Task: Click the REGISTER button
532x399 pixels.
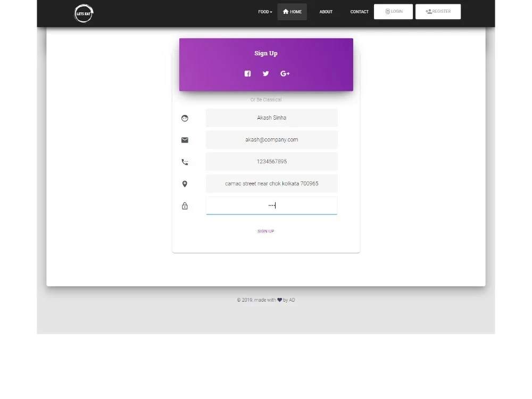Action: 438,11
